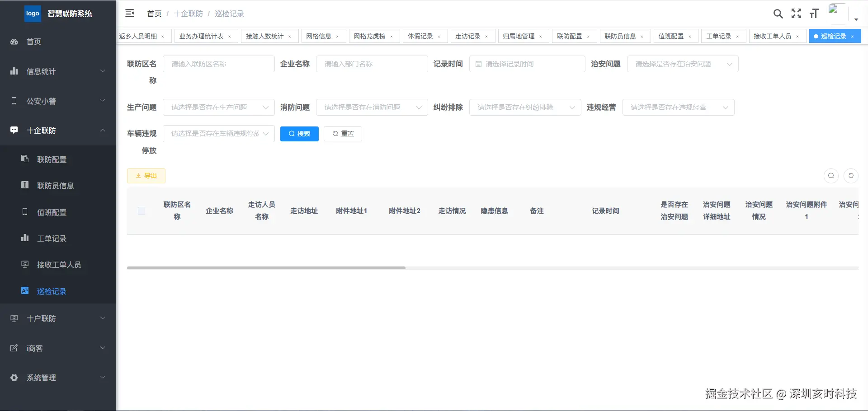The height and width of the screenshot is (411, 868).
Task: Click the 系统管理 gear icon
Action: click(14, 378)
